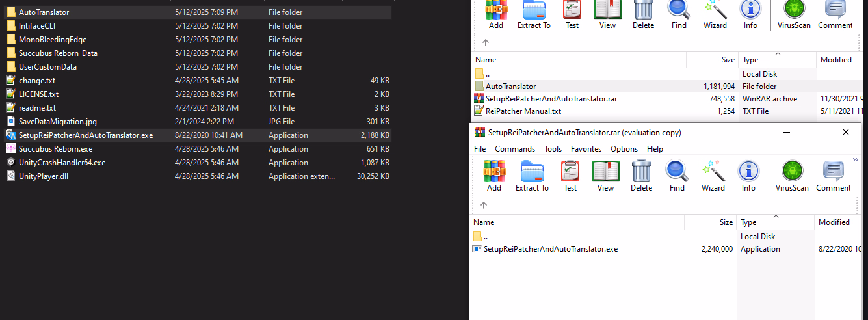Click Wizard icon in upper WinRAR window
Viewport: 868px width, 320px height.
click(715, 14)
